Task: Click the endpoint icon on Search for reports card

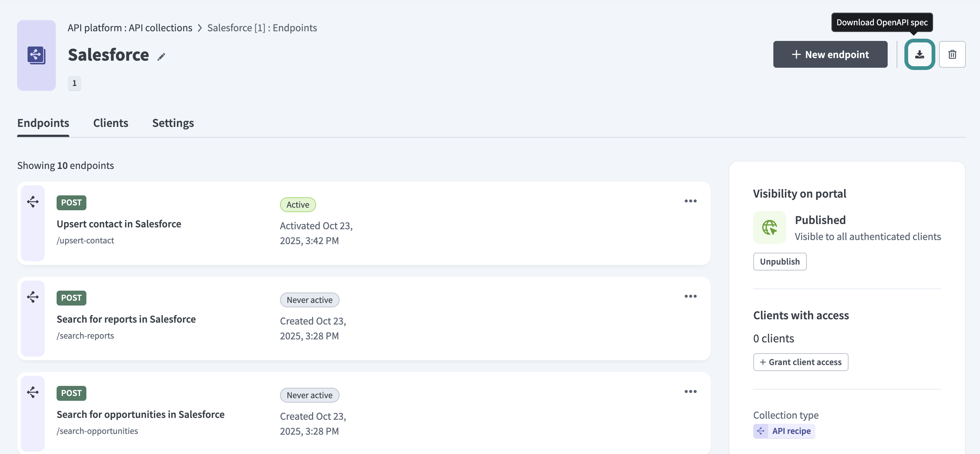Action: 33,297
